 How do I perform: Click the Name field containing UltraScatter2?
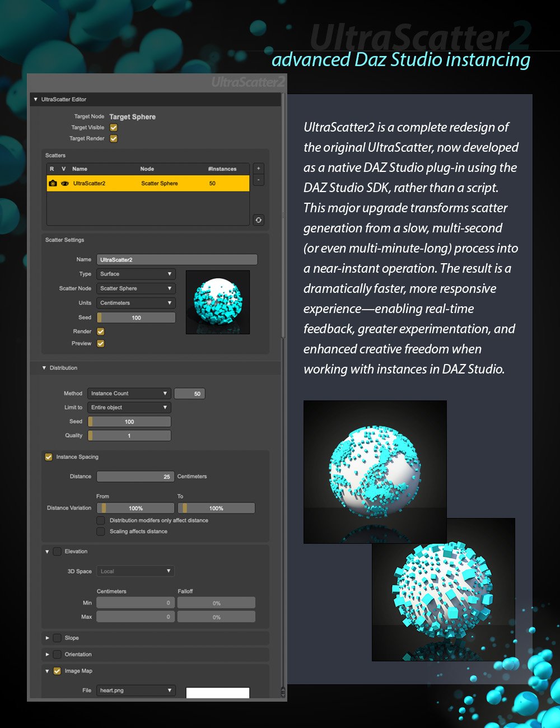click(176, 259)
